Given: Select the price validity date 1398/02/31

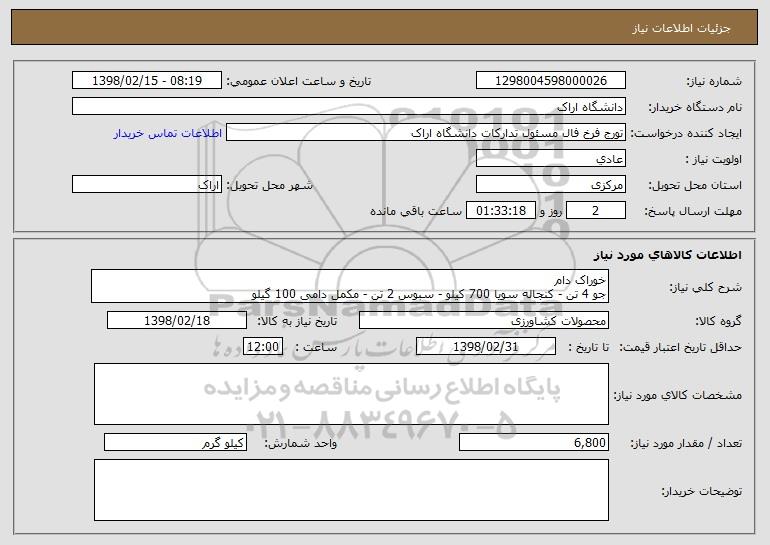Looking at the screenshot, I should point(486,347).
